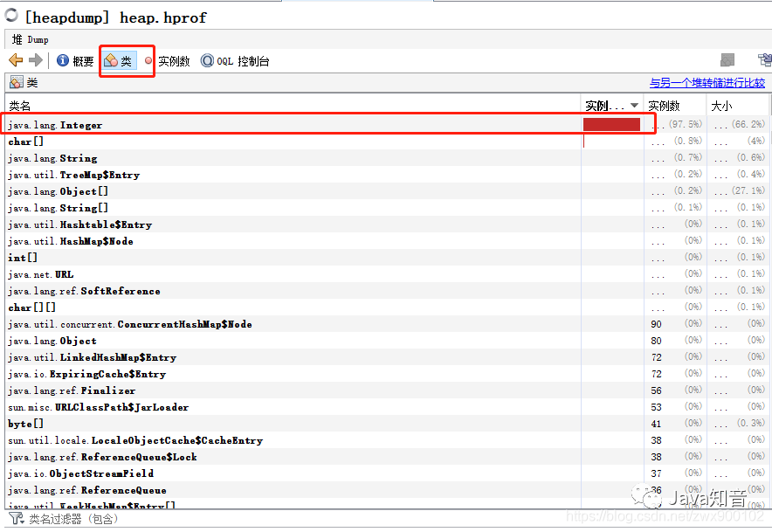Click the 97.5% instance percentage cell
This screenshot has width=772, height=532.
[x=685, y=124]
